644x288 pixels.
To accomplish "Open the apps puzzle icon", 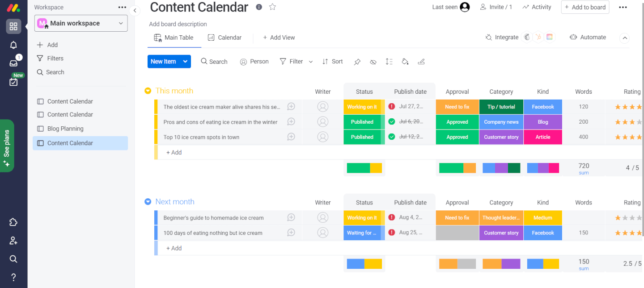I will [13, 222].
